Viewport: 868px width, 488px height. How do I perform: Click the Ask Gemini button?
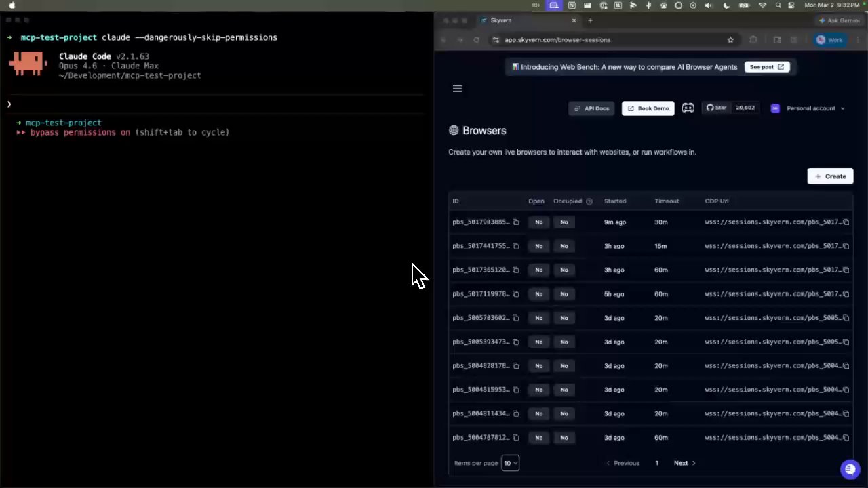pyautogui.click(x=838, y=20)
